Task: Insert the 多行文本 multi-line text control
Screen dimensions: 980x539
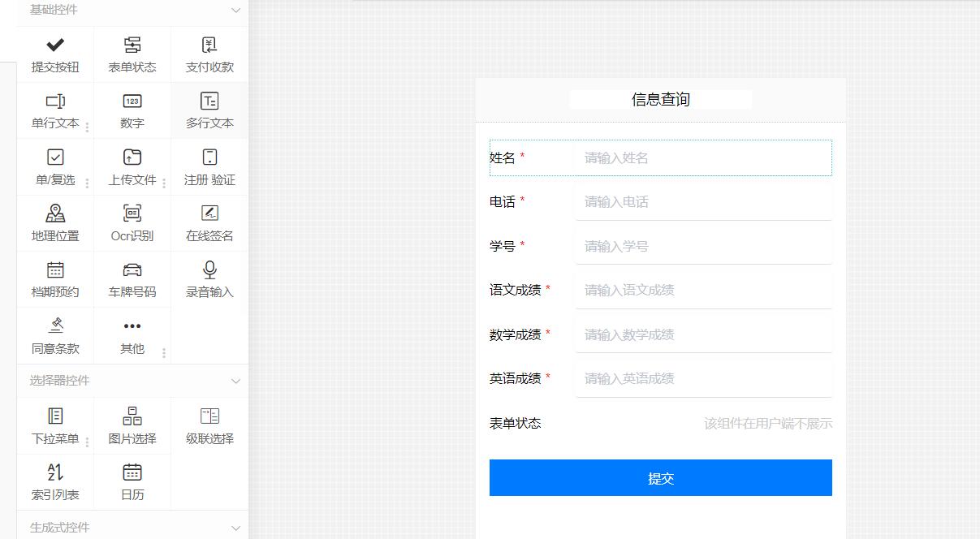Action: point(209,110)
